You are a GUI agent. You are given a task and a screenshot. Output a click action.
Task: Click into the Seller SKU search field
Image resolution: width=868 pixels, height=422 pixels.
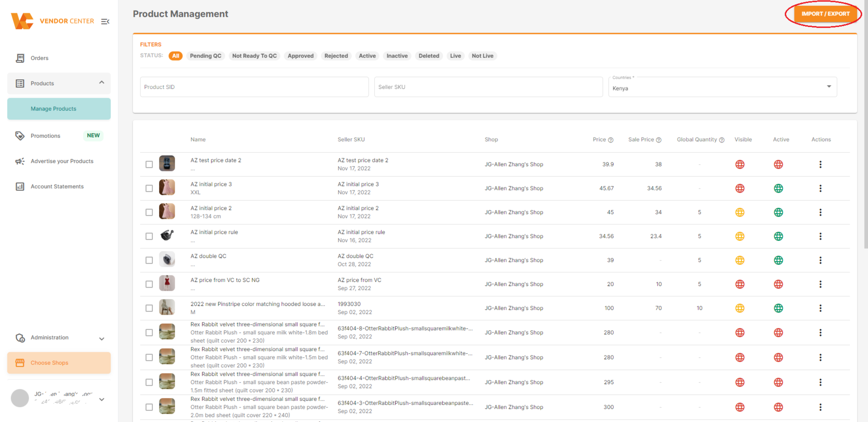coord(488,87)
